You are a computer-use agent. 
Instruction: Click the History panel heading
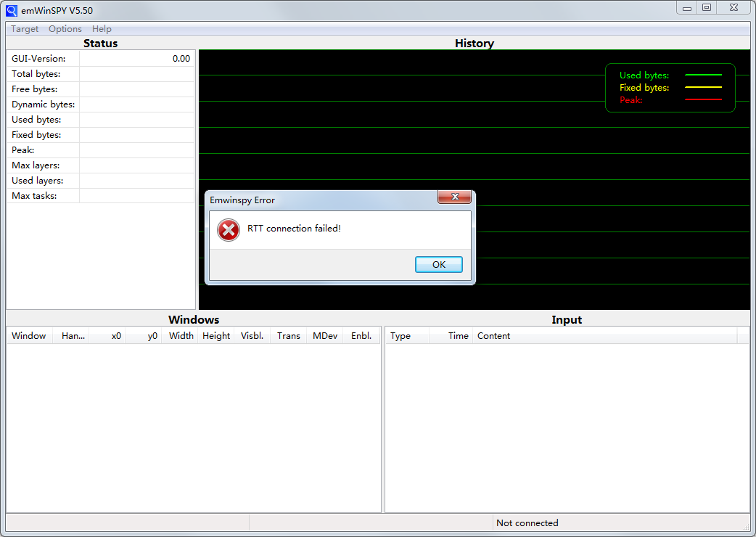(474, 44)
